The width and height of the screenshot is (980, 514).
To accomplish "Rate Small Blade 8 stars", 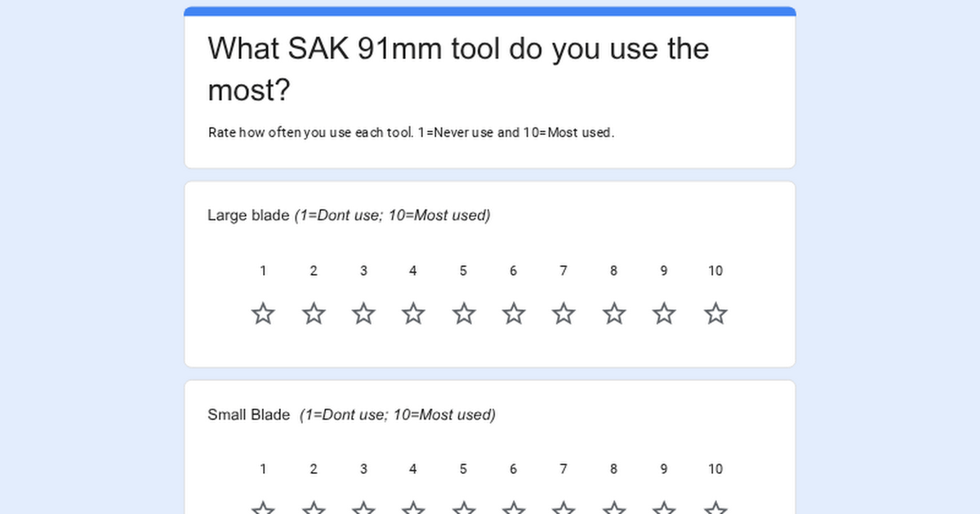I will click(614, 508).
